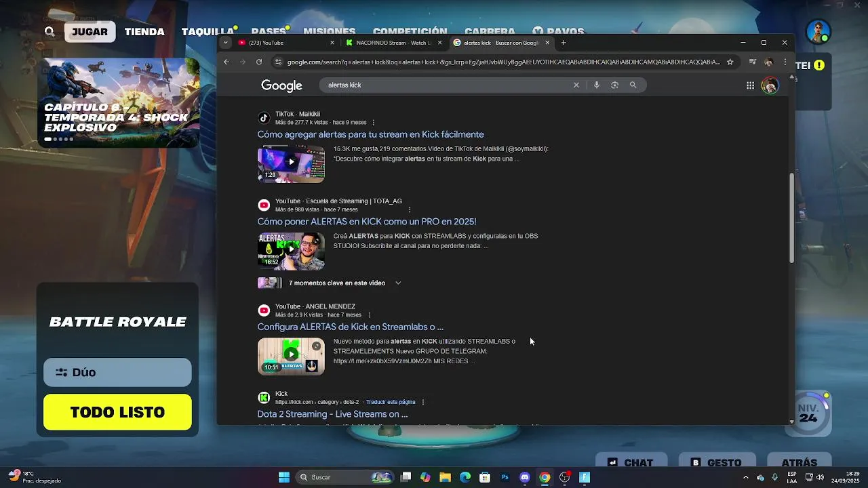
Task: Open Fortnite icon on the taskbar
Action: click(585, 477)
